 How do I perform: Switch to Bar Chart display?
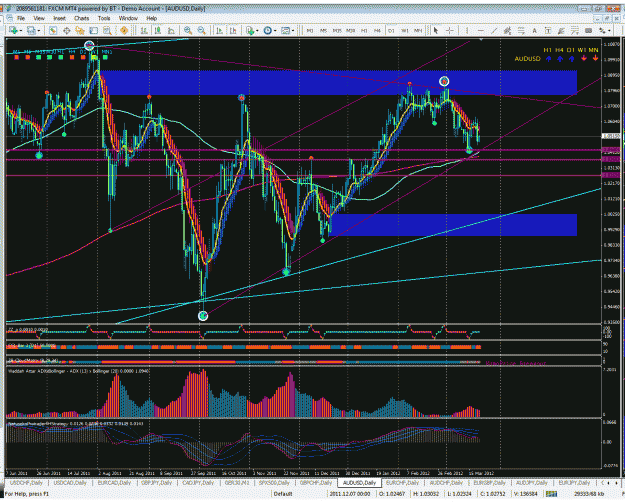click(x=144, y=30)
